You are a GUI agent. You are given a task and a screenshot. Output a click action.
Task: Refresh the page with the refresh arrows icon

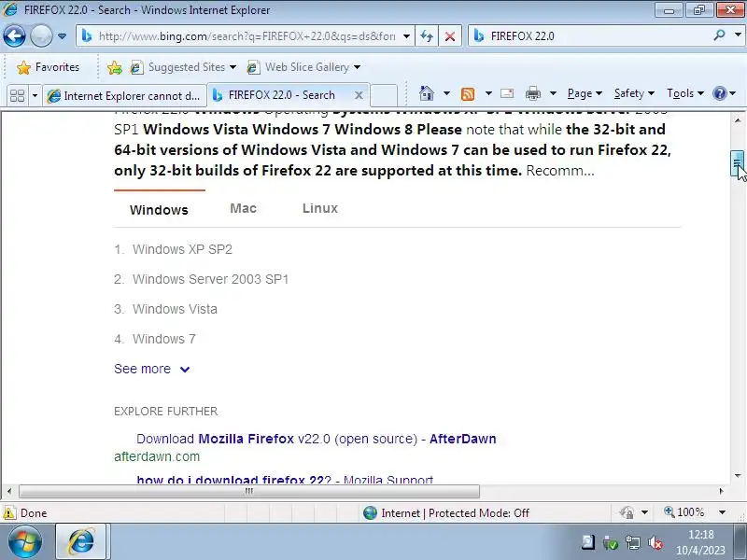point(427,36)
